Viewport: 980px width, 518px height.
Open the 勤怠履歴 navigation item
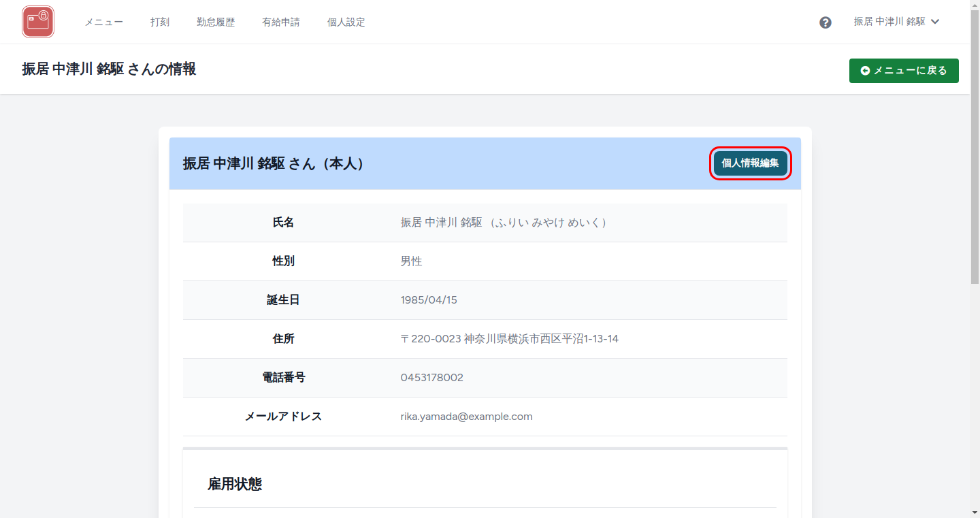[216, 22]
